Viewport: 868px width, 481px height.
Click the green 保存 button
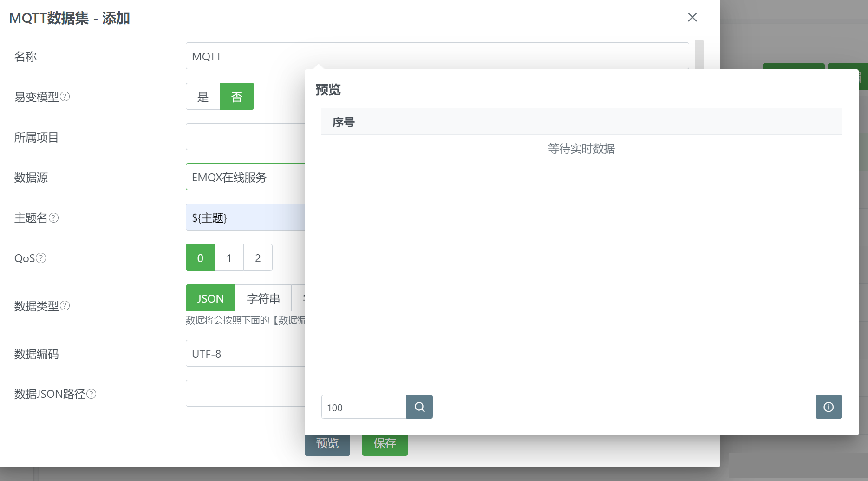click(385, 445)
